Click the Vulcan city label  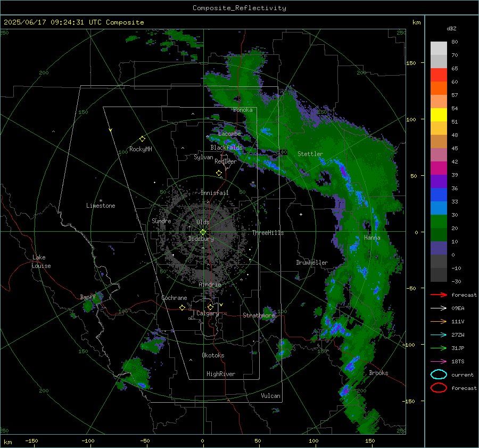[270, 396]
